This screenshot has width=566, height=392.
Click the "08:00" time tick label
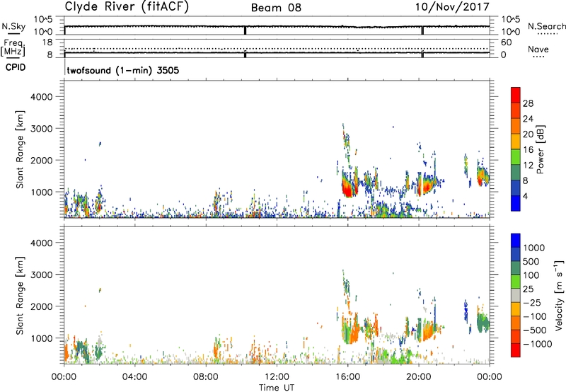coord(206,377)
